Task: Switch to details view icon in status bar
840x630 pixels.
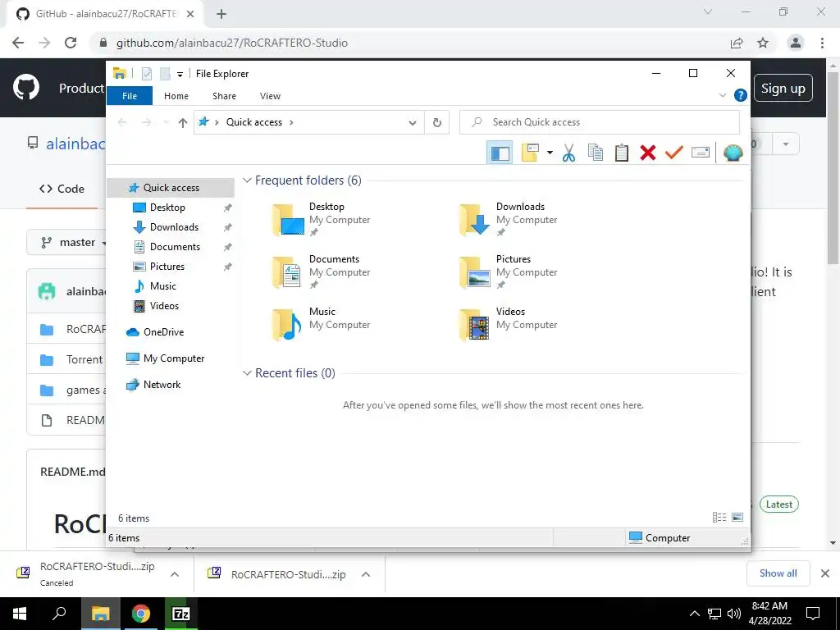Action: click(x=719, y=518)
